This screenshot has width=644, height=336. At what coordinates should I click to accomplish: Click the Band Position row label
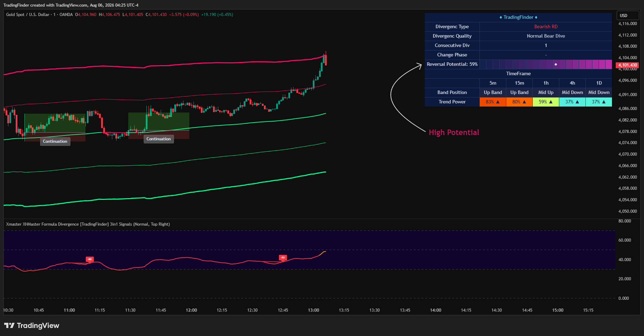pyautogui.click(x=452, y=93)
